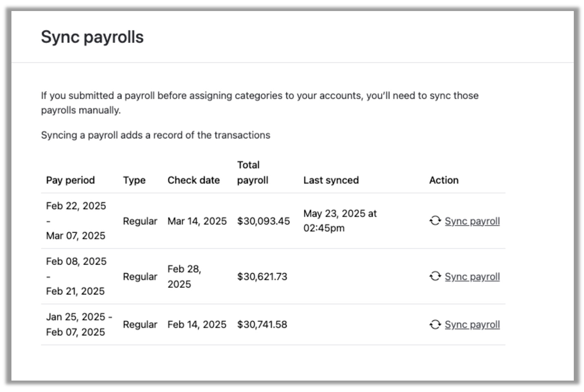Screen dimensions: 584x392
Task: Select the Check date column header
Action: 194,180
